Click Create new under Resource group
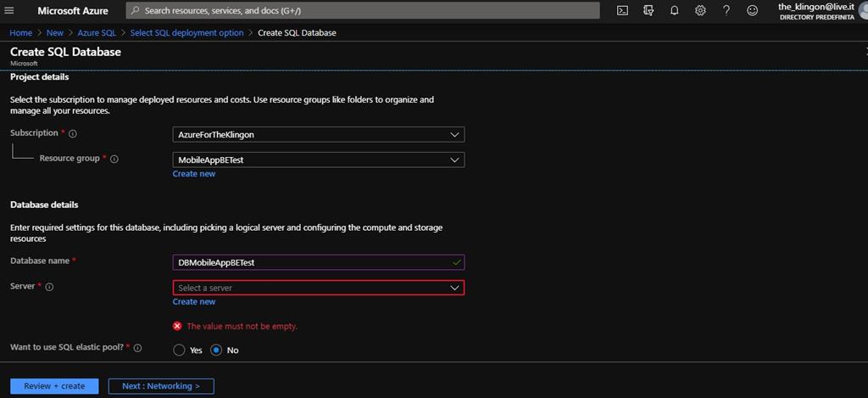Viewport: 868px width, 398px height. click(x=194, y=173)
